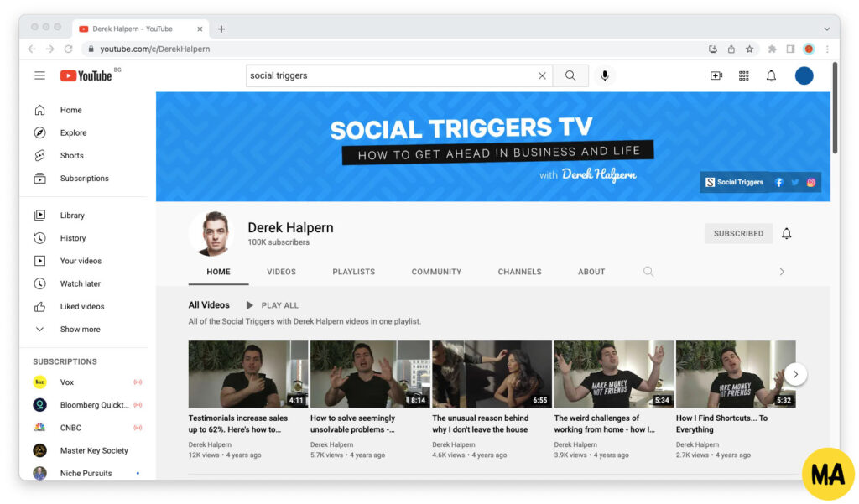Screen dimensions: 859x504
Task: Click the Subscribed button
Action: tap(738, 233)
